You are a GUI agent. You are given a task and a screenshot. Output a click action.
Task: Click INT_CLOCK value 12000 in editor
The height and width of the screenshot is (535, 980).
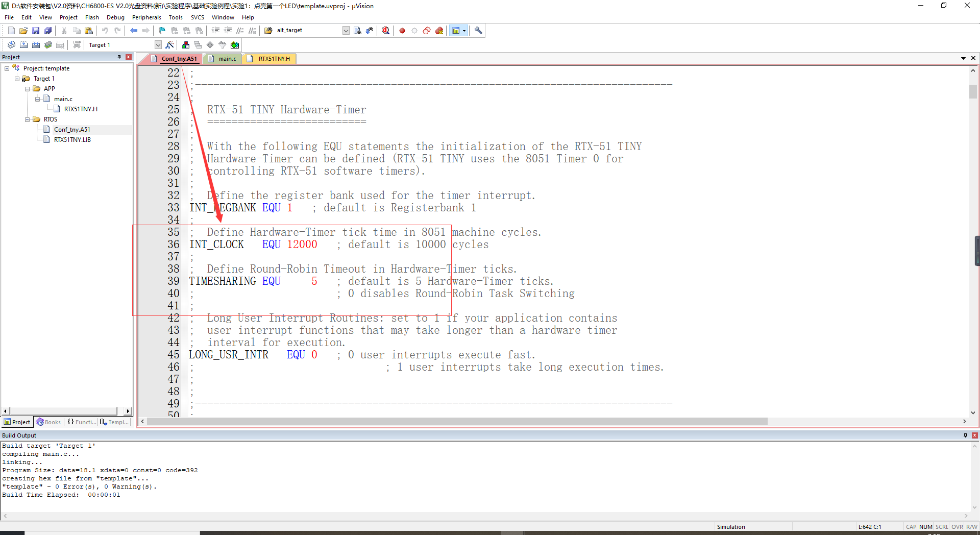pyautogui.click(x=302, y=245)
